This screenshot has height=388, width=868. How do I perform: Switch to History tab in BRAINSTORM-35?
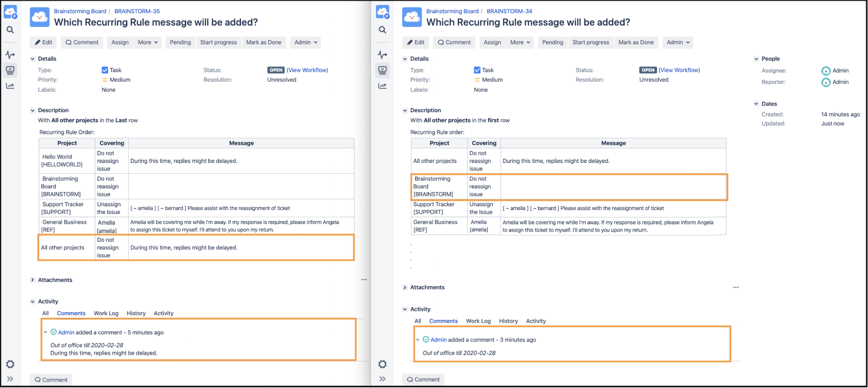pos(136,314)
